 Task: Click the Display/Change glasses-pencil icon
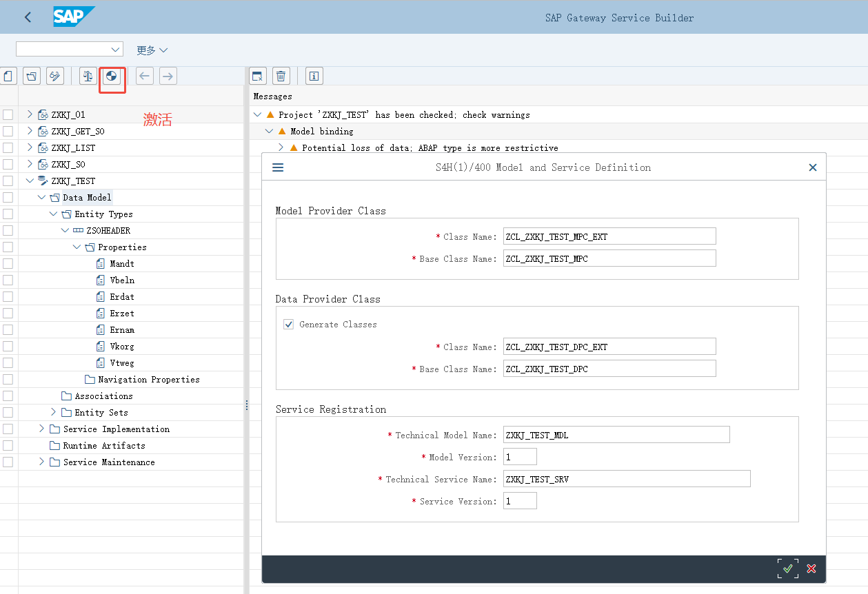pos(55,76)
